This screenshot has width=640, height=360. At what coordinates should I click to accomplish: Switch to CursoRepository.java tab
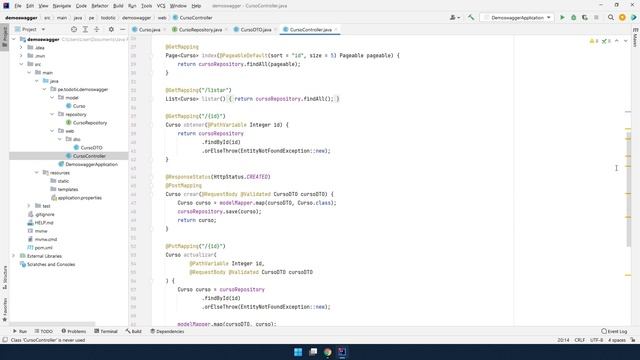(200, 29)
